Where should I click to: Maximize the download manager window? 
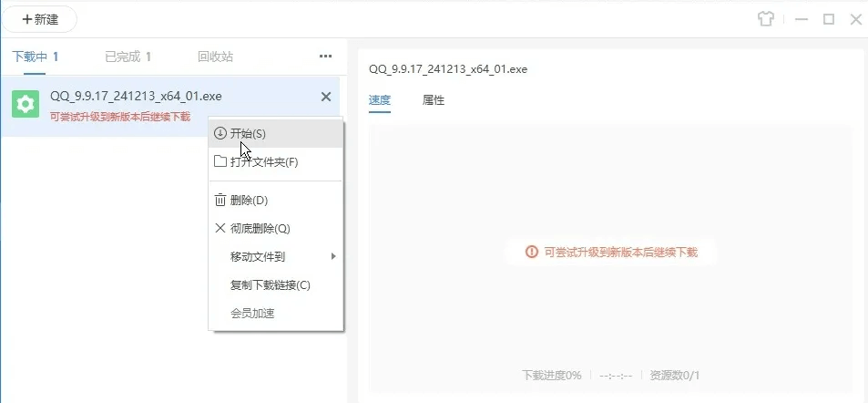pyautogui.click(x=829, y=19)
